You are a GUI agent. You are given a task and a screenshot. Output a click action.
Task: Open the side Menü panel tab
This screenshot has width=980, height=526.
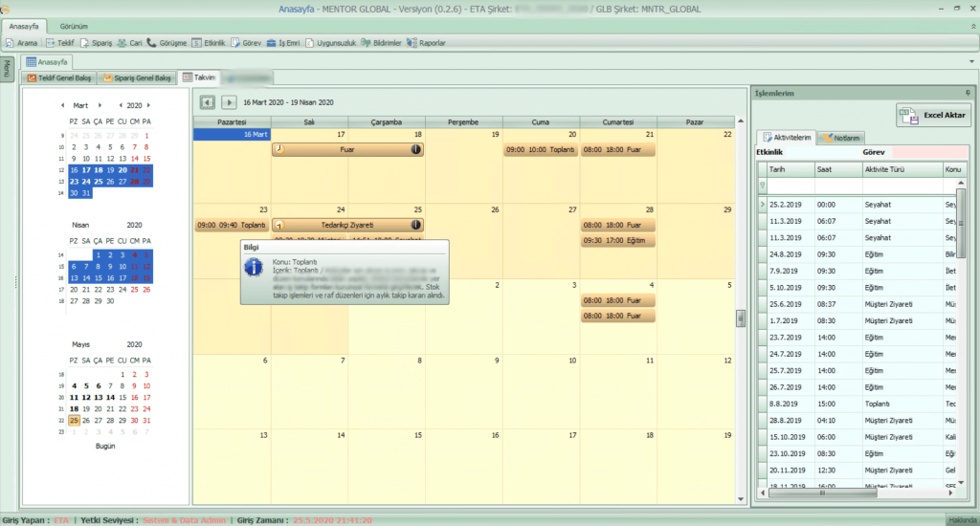click(x=7, y=69)
